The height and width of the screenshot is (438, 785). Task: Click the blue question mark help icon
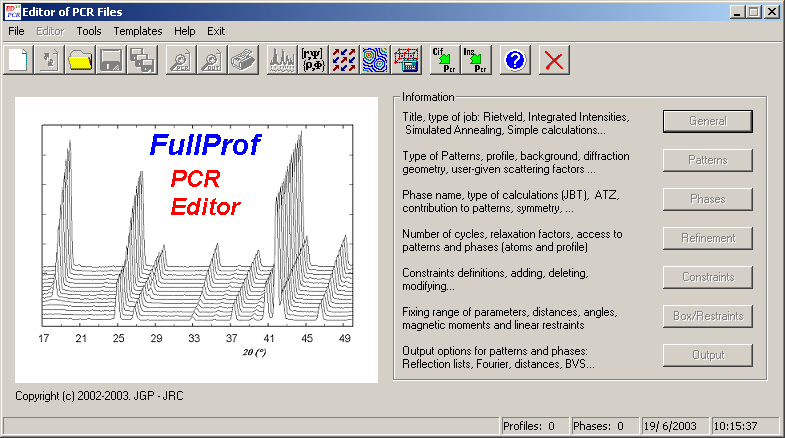[515, 60]
